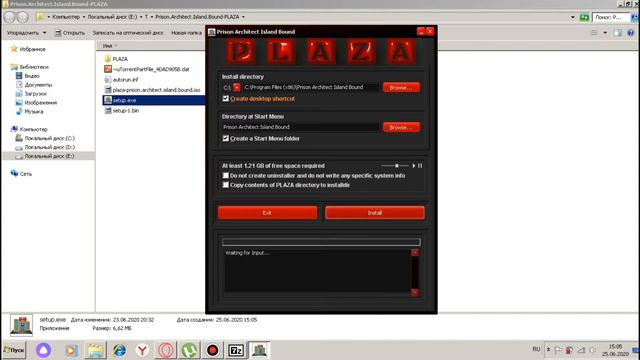Click the red drive icon next to C:\
The height and width of the screenshot is (360, 640).
pos(237,87)
